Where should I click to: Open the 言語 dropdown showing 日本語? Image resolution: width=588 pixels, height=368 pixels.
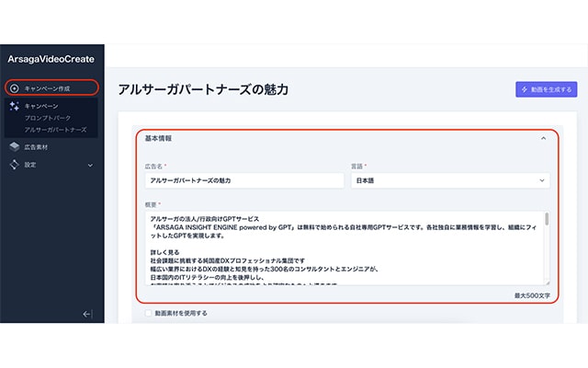click(450, 180)
